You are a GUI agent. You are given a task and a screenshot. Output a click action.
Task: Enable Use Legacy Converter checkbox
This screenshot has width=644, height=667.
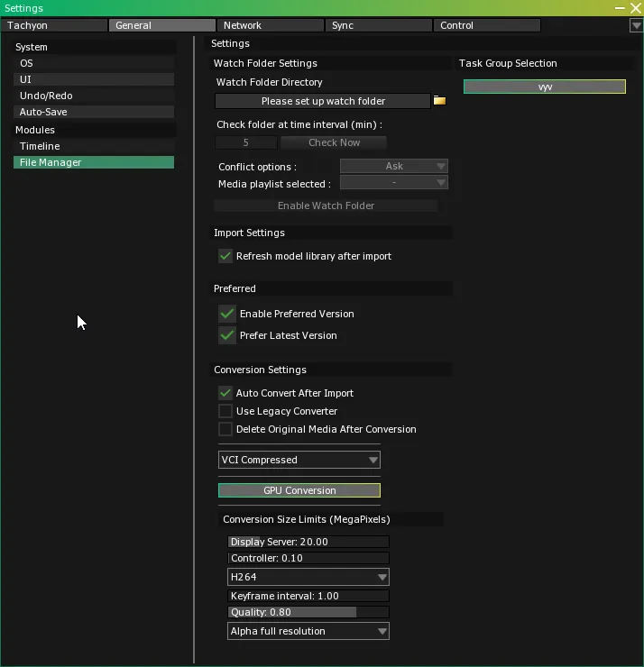point(225,411)
